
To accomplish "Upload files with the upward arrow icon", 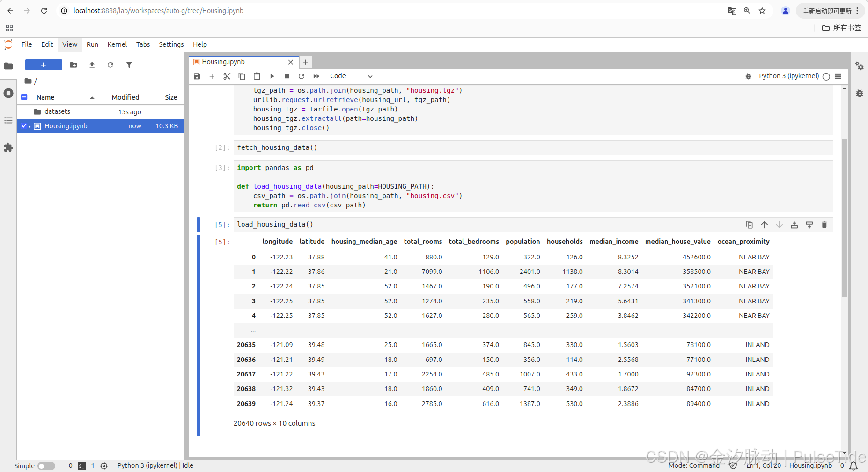I will pos(92,65).
